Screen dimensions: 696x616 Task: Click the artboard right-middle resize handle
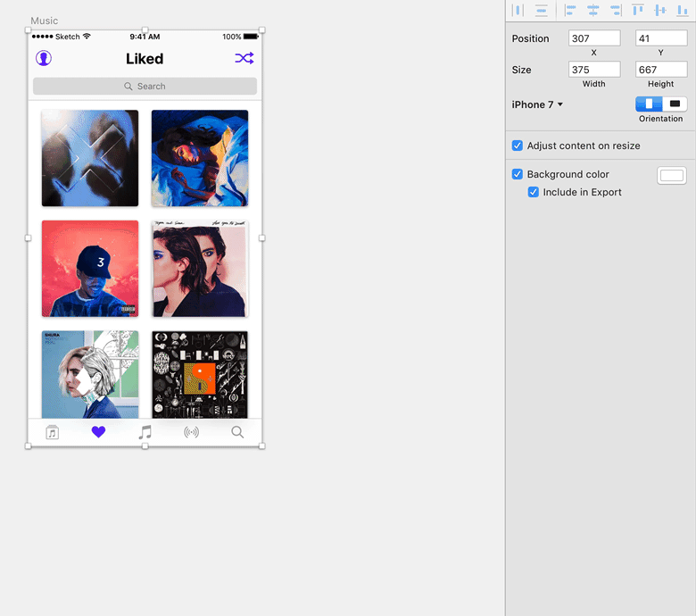point(261,238)
